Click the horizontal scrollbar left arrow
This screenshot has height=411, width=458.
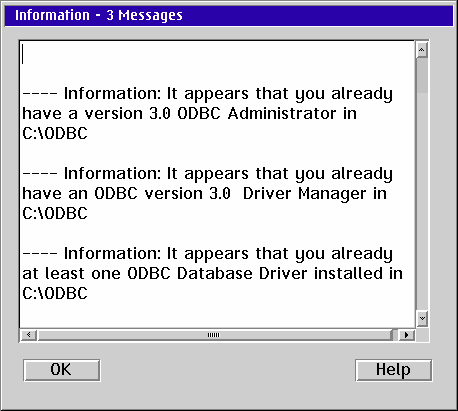29,335
